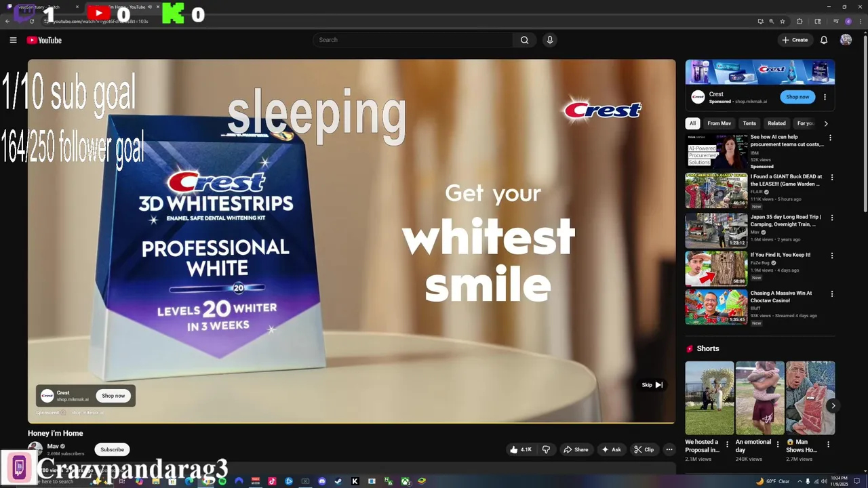Click the YouTube search input field

tap(414, 40)
